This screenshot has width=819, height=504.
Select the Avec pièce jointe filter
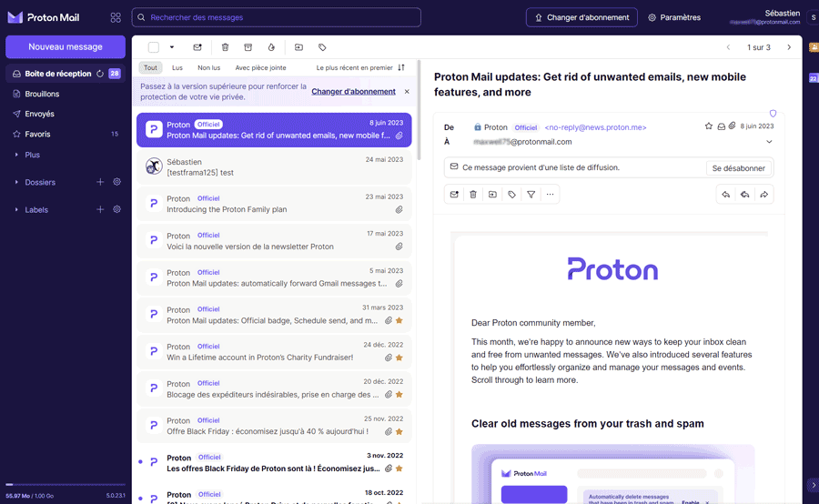click(x=260, y=67)
